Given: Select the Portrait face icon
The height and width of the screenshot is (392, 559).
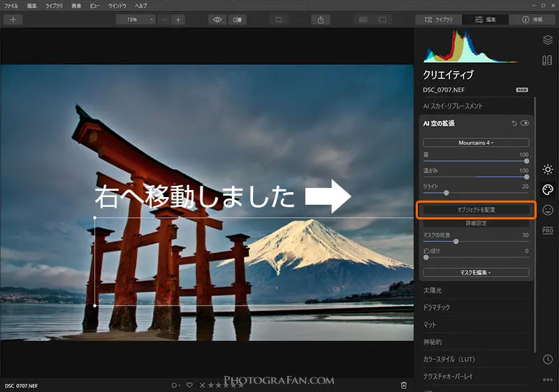Looking at the screenshot, I should [548, 210].
